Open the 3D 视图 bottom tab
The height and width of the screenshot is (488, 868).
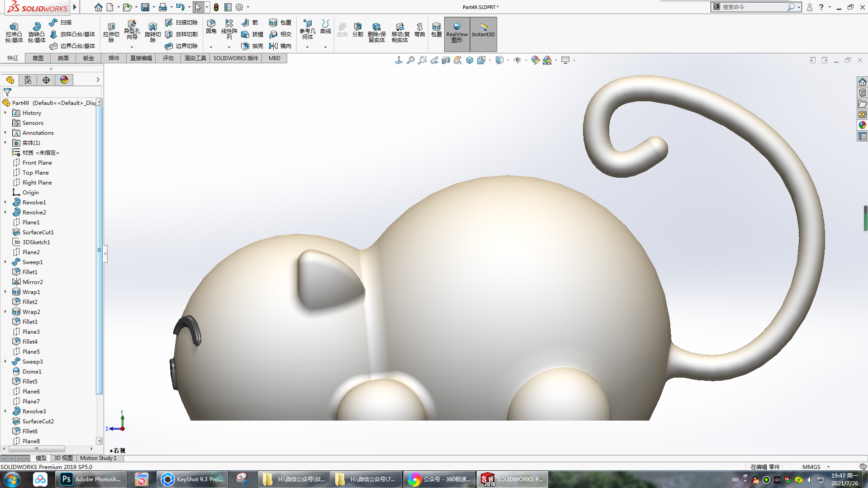tap(63, 458)
